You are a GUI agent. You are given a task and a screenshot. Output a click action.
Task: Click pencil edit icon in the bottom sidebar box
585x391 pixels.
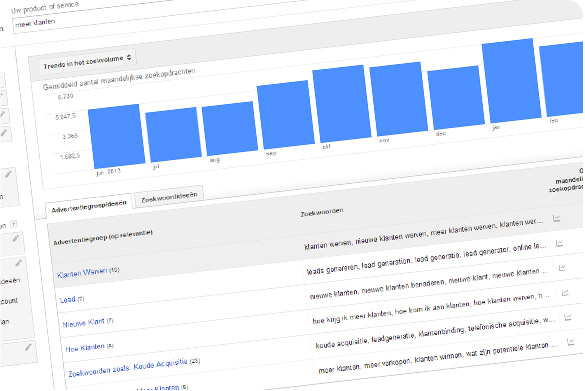coord(28,347)
